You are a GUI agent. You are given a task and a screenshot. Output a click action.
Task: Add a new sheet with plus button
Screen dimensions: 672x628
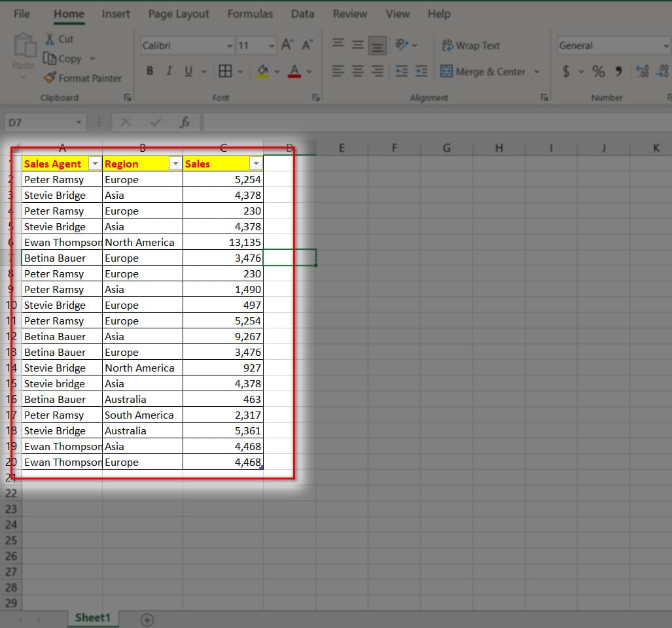[147, 619]
